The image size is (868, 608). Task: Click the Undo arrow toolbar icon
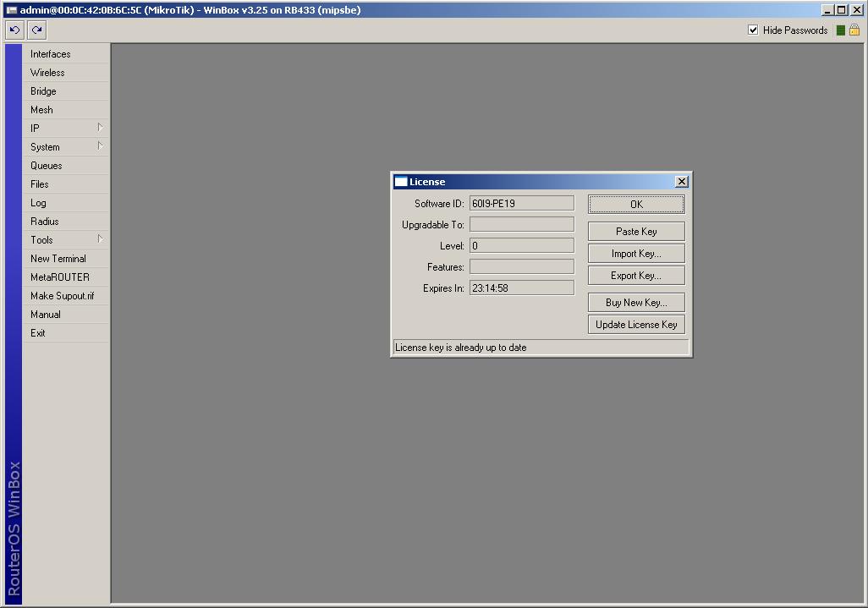pos(15,30)
